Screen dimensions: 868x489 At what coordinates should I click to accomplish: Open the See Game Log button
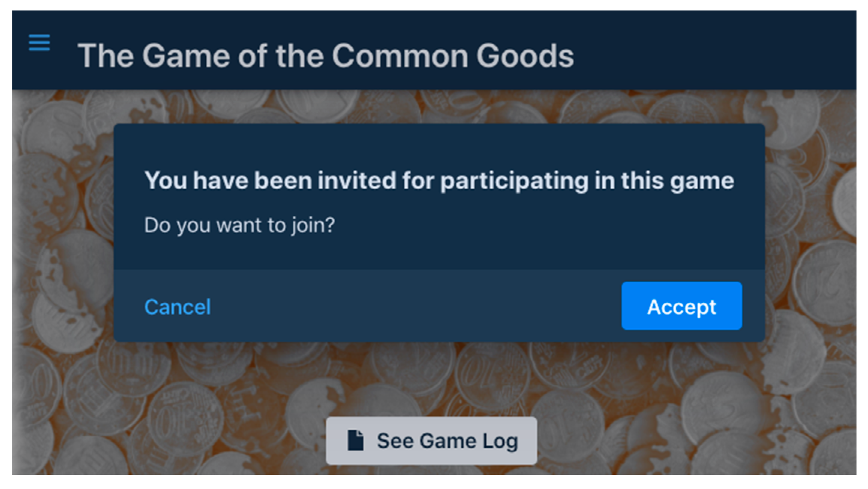[x=431, y=441]
